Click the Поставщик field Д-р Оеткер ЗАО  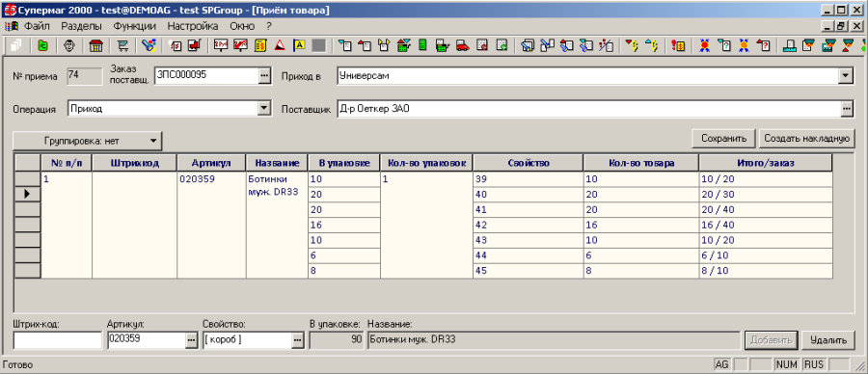click(588, 109)
